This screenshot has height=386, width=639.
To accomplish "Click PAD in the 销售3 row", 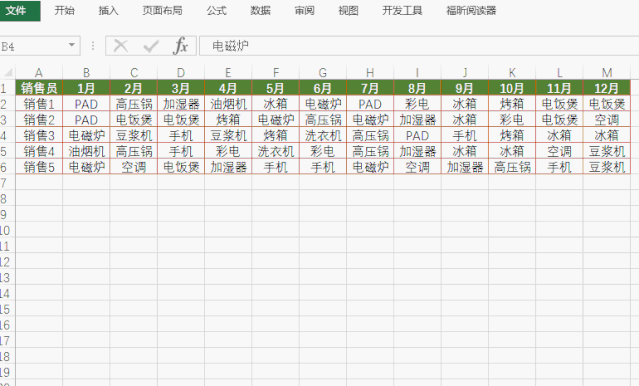I will pyautogui.click(x=417, y=135).
